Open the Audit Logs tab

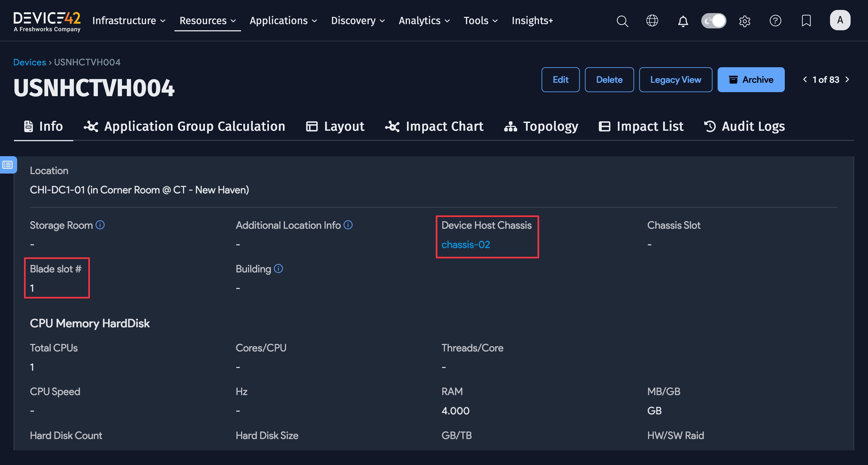744,126
